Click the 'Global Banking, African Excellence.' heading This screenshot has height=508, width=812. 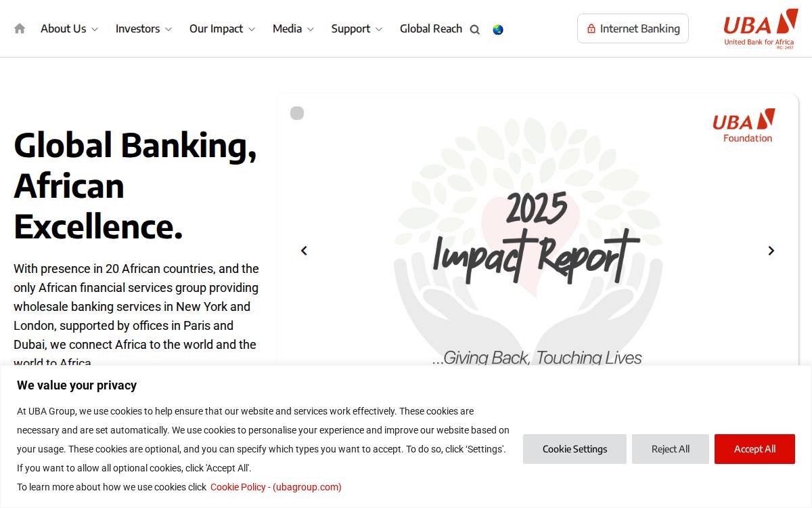pyautogui.click(x=135, y=185)
